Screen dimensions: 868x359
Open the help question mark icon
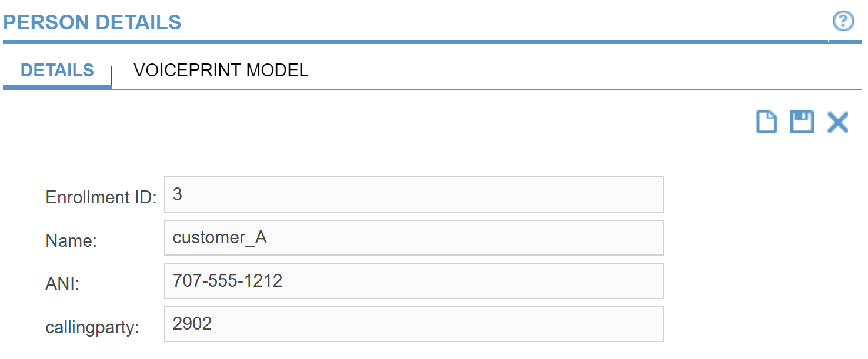click(x=843, y=22)
